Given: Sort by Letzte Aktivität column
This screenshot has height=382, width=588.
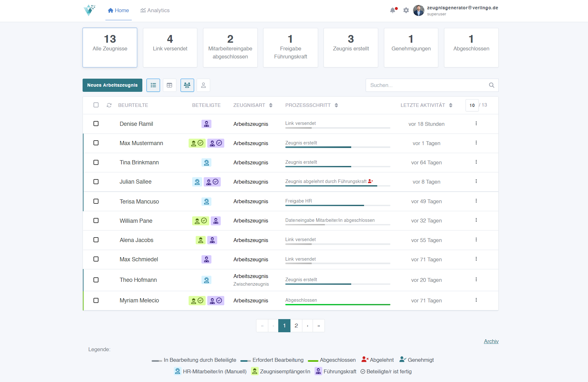Looking at the screenshot, I should pos(451,105).
